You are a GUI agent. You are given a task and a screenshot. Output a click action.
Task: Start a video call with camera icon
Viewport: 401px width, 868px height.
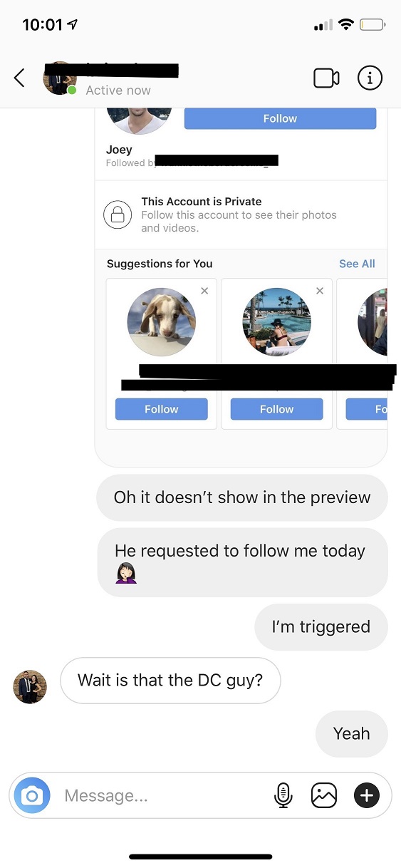[326, 78]
